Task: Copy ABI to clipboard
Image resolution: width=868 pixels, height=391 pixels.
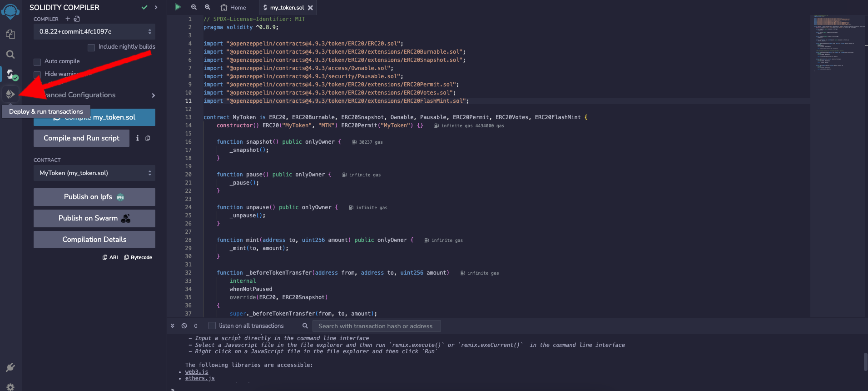Action: pyautogui.click(x=110, y=257)
